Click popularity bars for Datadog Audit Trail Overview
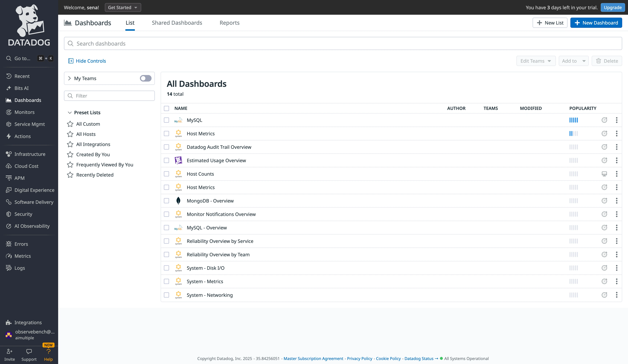The image size is (628, 364). pyautogui.click(x=573, y=147)
